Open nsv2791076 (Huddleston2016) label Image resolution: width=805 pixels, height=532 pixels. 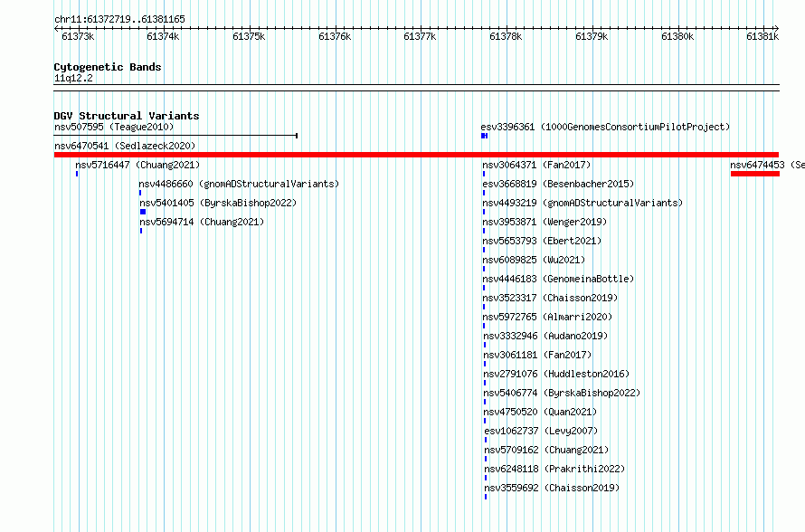556,374
